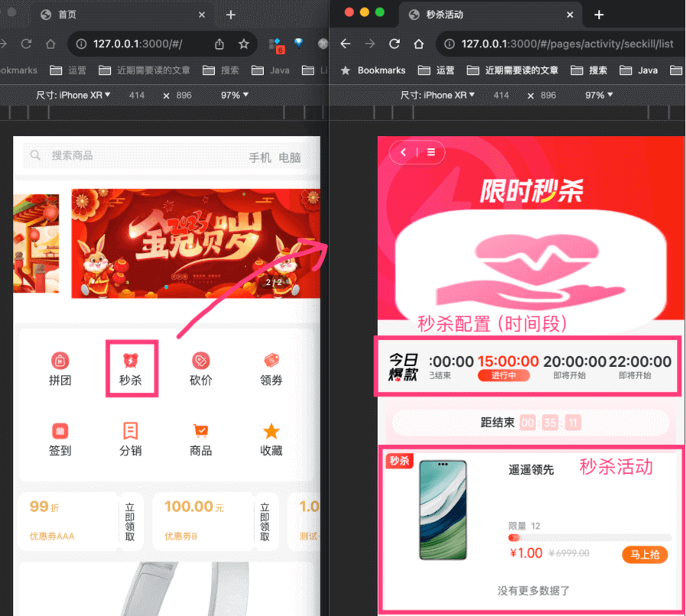The height and width of the screenshot is (616, 686).
Task: Select the 20:00:00 即将开始 time slot
Action: [x=575, y=367]
